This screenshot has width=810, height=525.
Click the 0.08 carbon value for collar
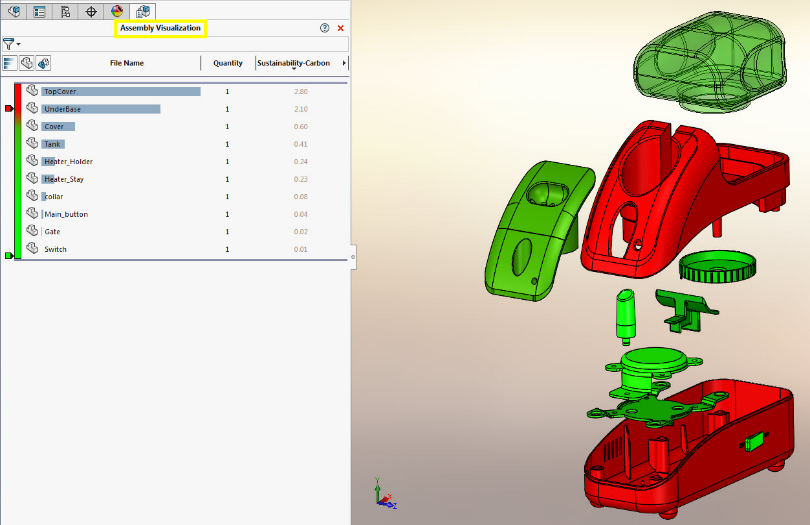click(x=301, y=197)
